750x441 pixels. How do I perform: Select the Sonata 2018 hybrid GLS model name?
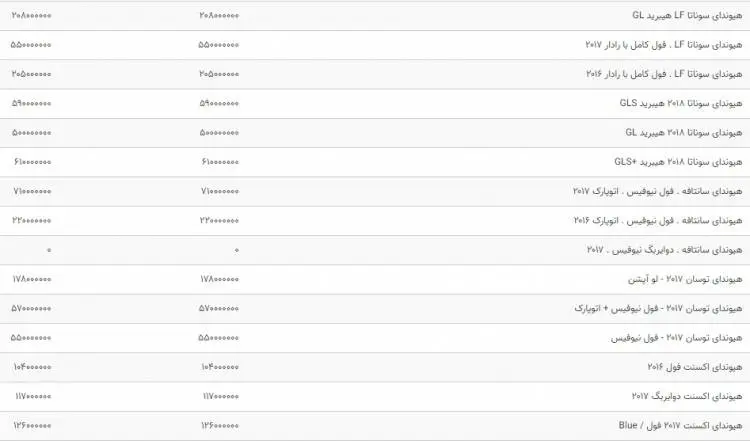(681, 103)
